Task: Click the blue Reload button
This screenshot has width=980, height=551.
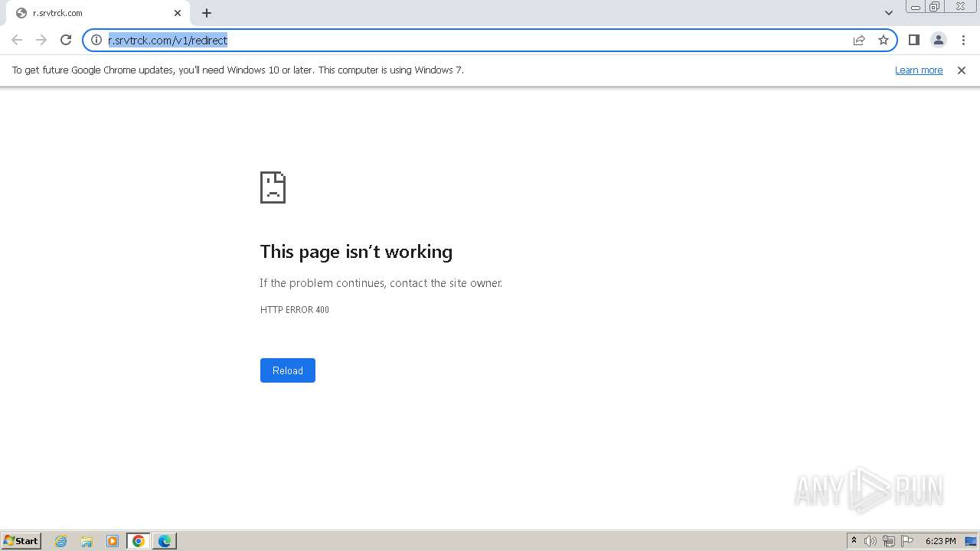Action: click(288, 370)
